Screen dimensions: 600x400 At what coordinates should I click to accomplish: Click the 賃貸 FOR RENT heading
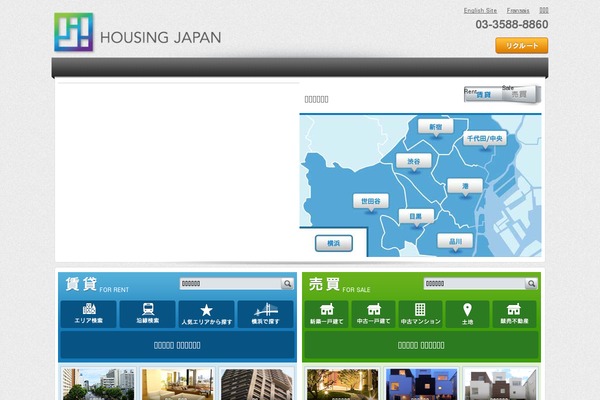pos(97,285)
